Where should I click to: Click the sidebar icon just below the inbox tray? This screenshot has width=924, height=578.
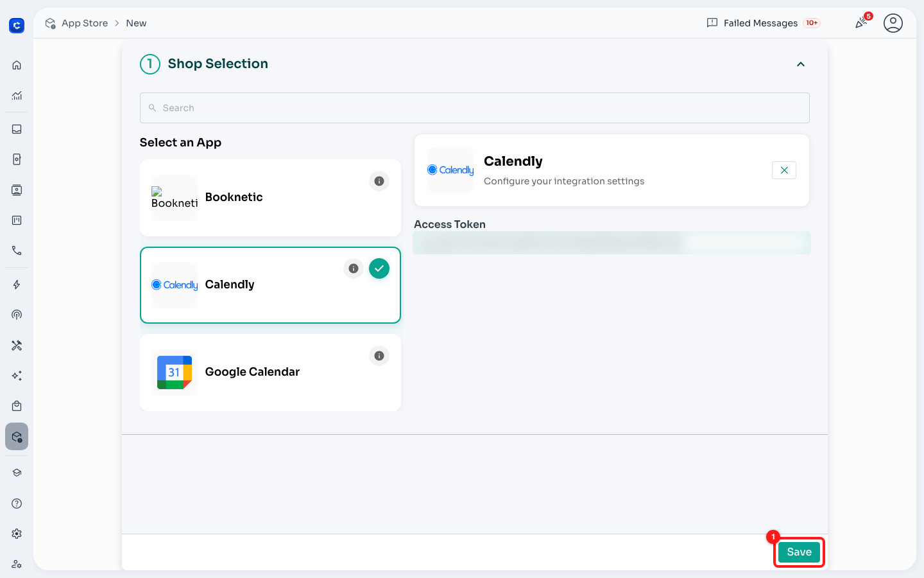17,159
